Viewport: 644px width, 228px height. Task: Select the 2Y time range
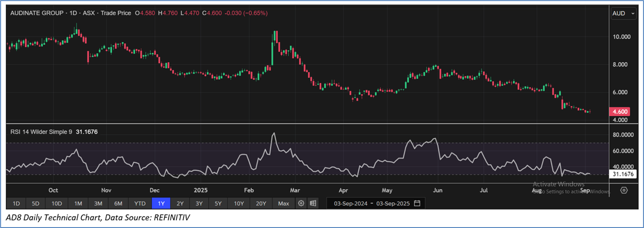point(180,203)
